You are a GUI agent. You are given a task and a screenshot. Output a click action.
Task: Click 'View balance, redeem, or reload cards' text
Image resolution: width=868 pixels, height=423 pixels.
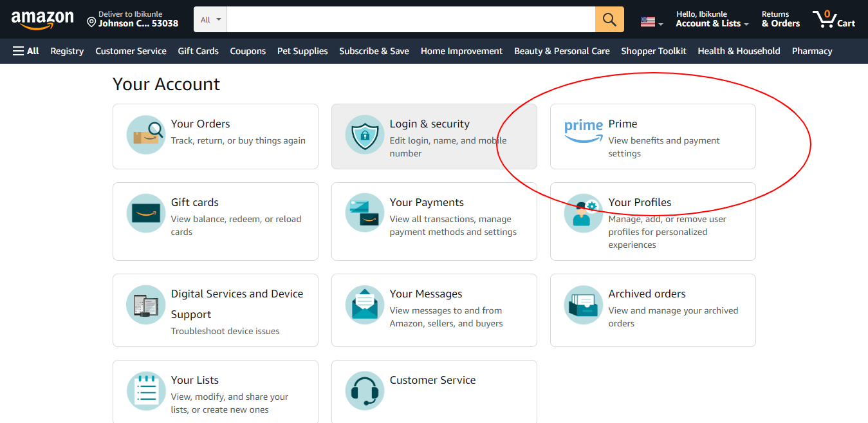236,225
